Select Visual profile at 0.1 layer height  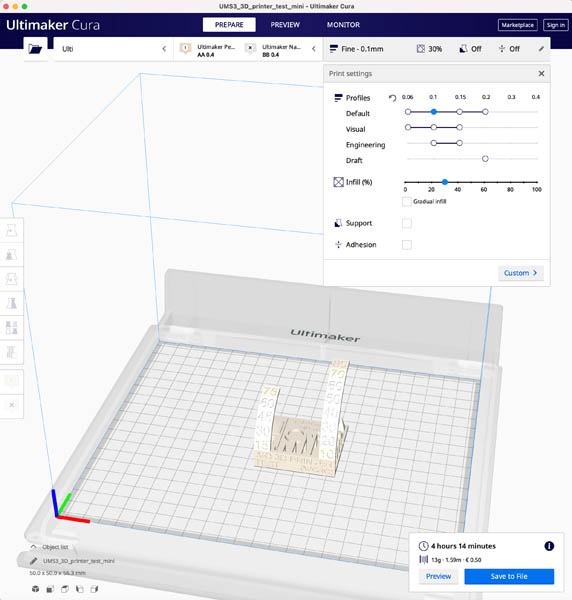[433, 127]
